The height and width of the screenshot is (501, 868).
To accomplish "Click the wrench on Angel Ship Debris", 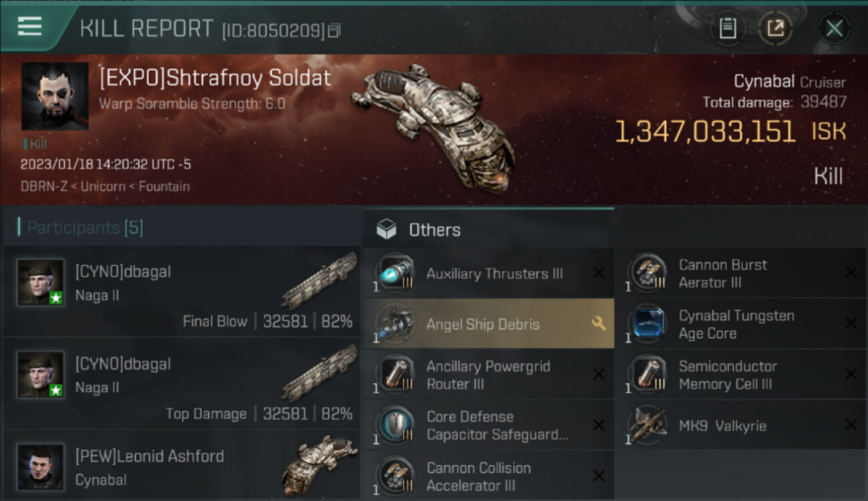I will click(x=598, y=324).
